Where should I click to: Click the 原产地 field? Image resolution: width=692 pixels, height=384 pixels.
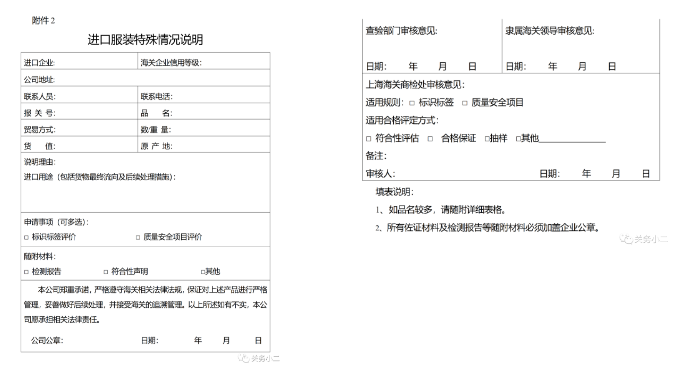tap(204, 145)
